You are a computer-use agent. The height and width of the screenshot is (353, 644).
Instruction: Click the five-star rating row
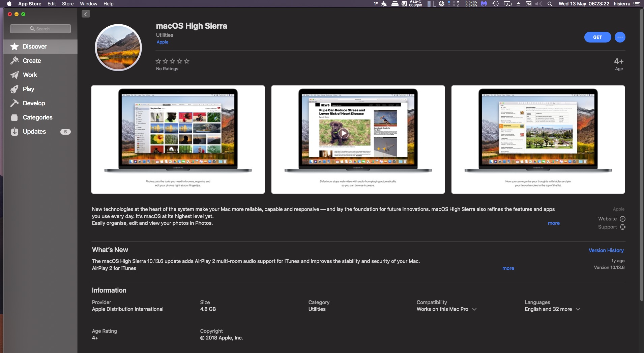172,61
